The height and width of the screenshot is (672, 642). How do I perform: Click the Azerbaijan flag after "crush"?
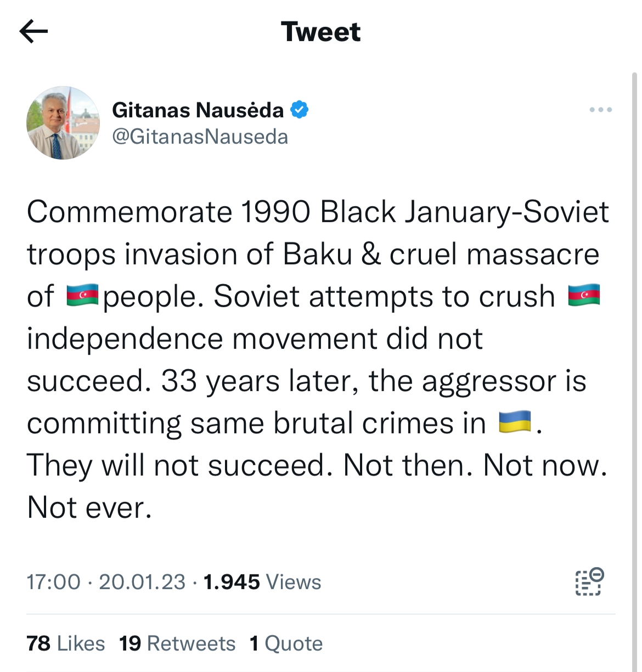[584, 296]
